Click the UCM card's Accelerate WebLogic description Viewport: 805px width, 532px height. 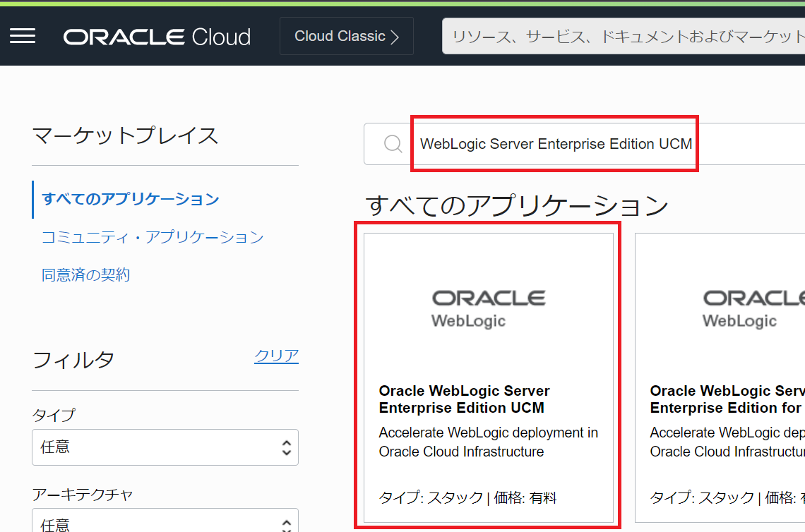488,442
